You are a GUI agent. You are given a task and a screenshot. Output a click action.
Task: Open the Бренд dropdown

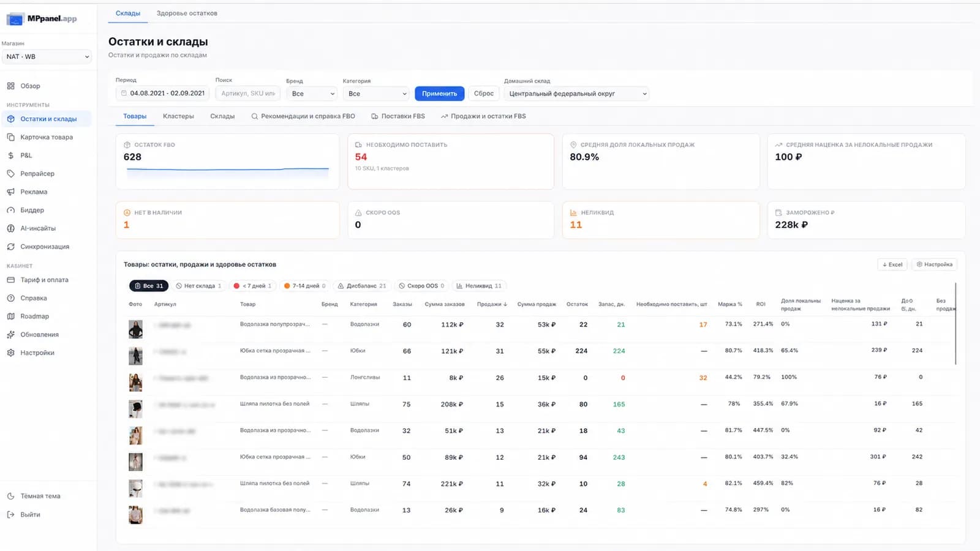tap(312, 94)
